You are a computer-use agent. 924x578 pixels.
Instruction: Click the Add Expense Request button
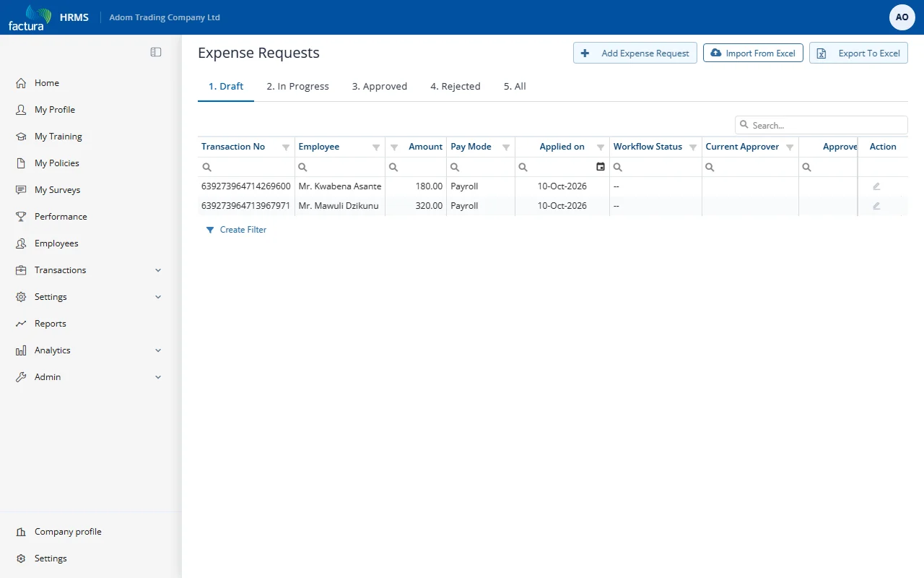click(x=635, y=53)
